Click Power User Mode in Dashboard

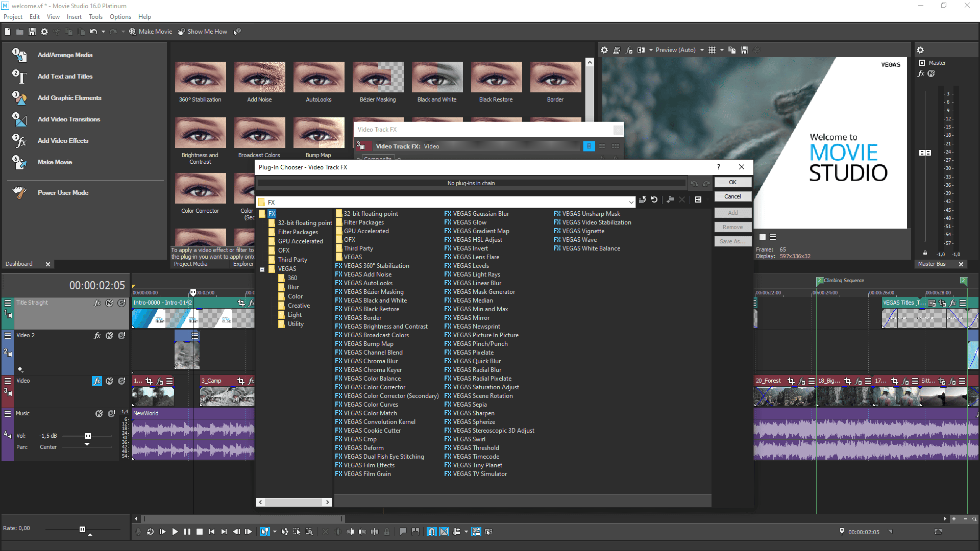[63, 193]
